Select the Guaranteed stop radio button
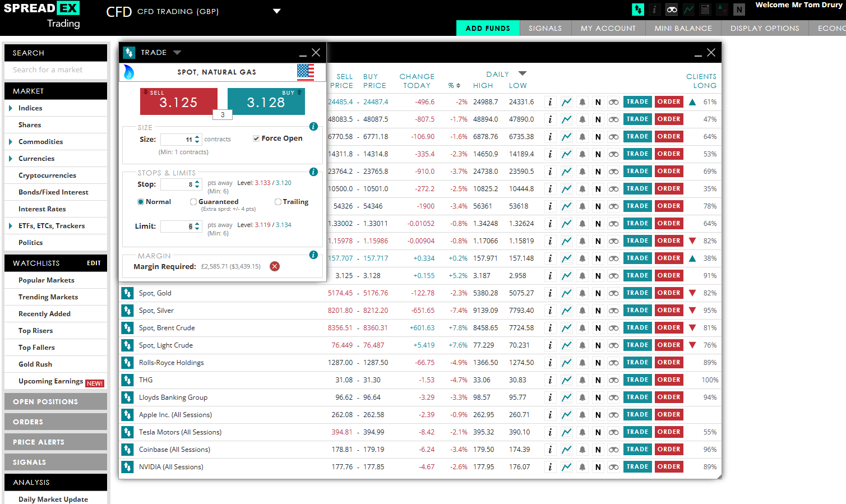 click(x=193, y=201)
